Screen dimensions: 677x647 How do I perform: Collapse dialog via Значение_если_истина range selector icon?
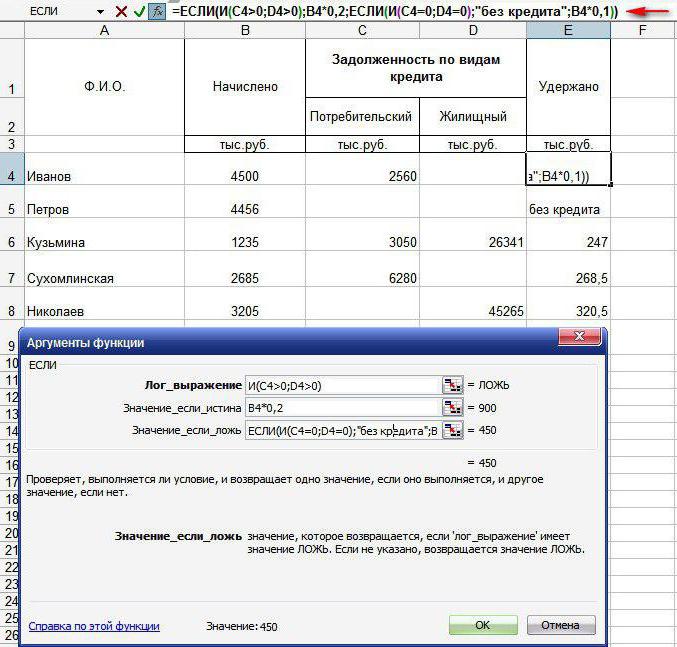pos(452,407)
